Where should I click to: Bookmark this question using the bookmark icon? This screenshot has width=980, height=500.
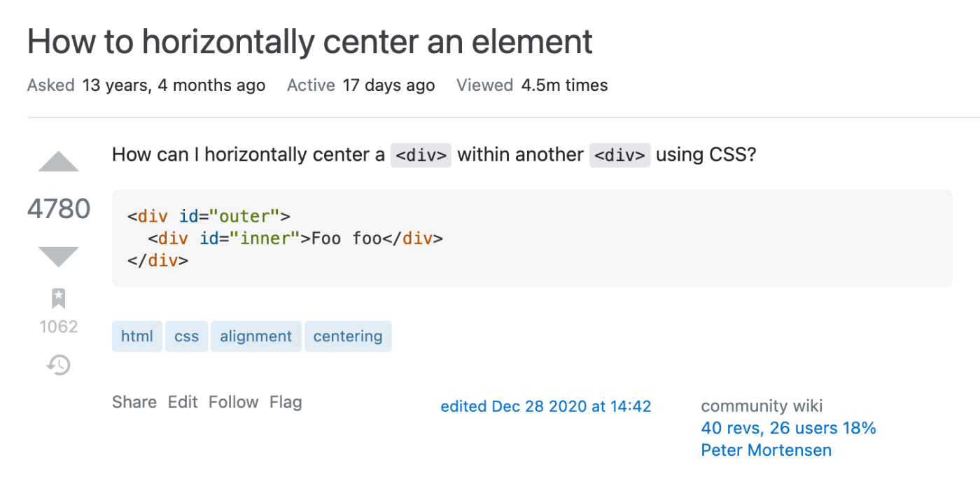point(59,299)
